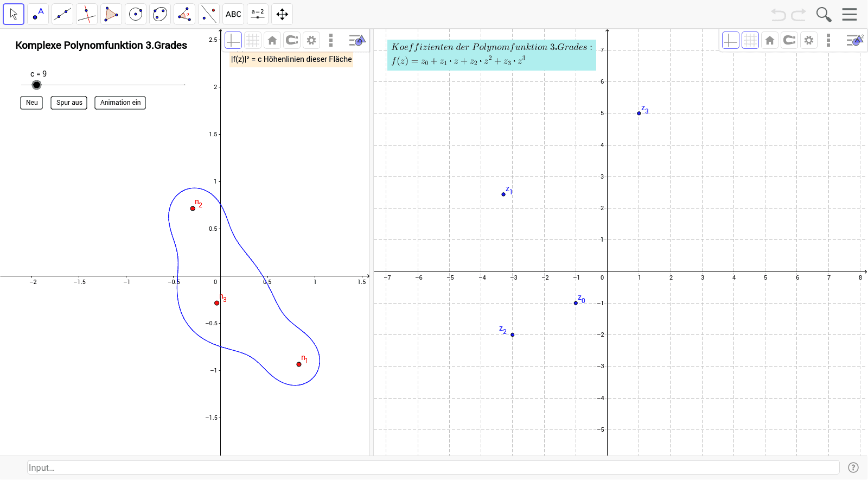Viewport: 868px width, 480px height.
Task: Reset right view with home icon
Action: click(770, 40)
